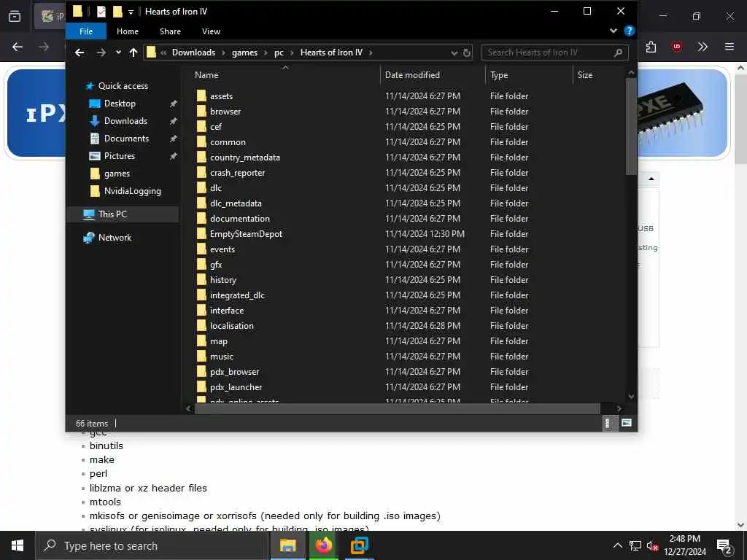The image size is (747, 560).
Task: Select the browser folder
Action: pyautogui.click(x=225, y=112)
